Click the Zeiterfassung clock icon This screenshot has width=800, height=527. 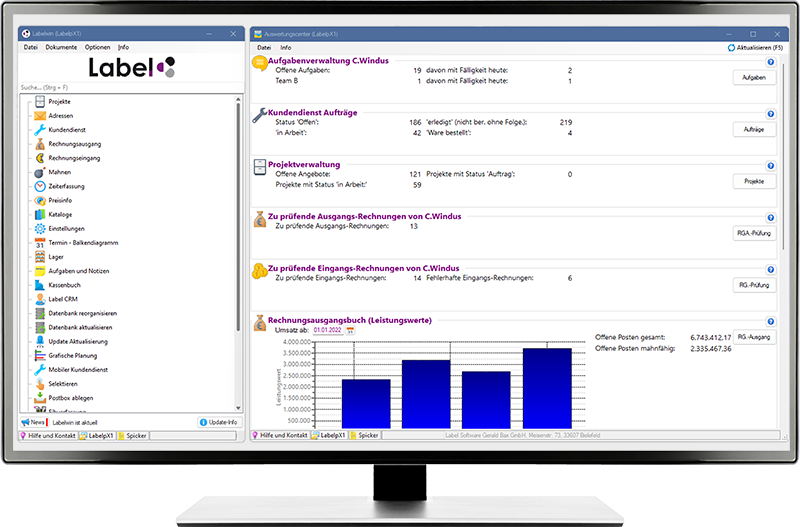pos(40,186)
